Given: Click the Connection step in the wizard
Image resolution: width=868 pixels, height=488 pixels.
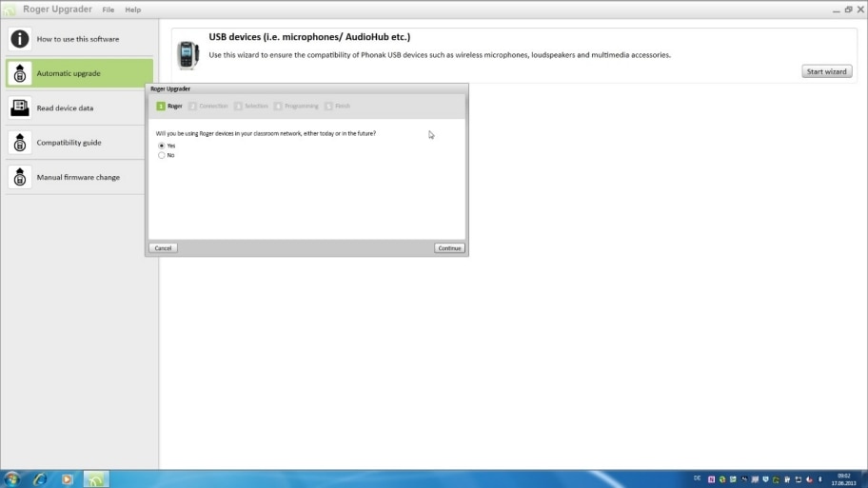Looking at the screenshot, I should [x=208, y=106].
